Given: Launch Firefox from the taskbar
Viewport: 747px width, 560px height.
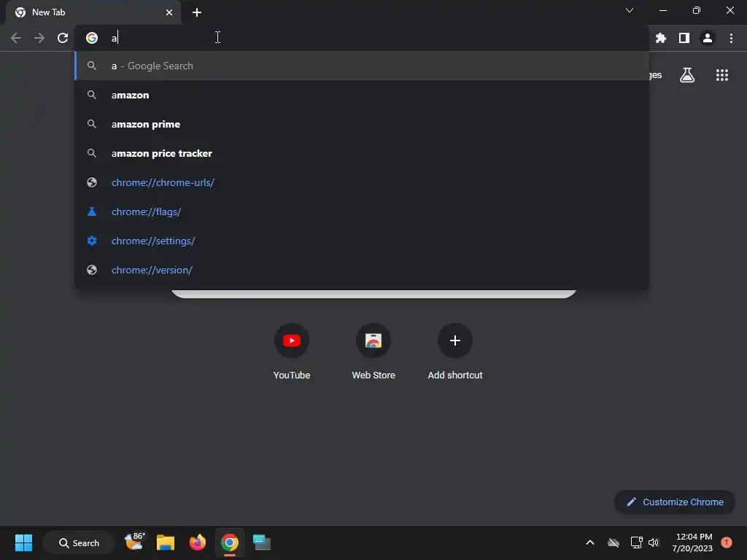Looking at the screenshot, I should coord(197,542).
